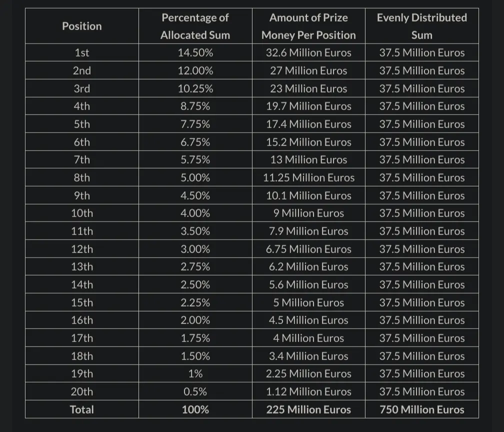Click the 6.75 Million Euros cell
Viewport: 504px width, 432px height.
(x=308, y=249)
